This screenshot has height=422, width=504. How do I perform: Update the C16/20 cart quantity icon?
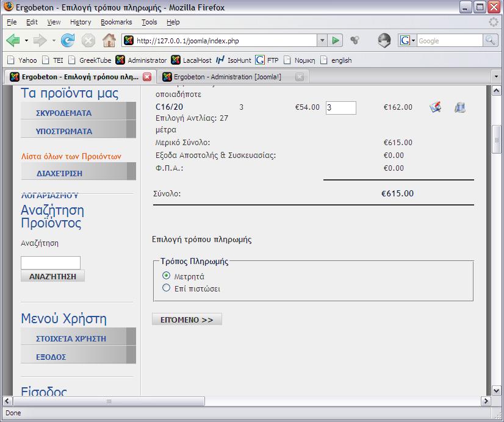[435, 107]
